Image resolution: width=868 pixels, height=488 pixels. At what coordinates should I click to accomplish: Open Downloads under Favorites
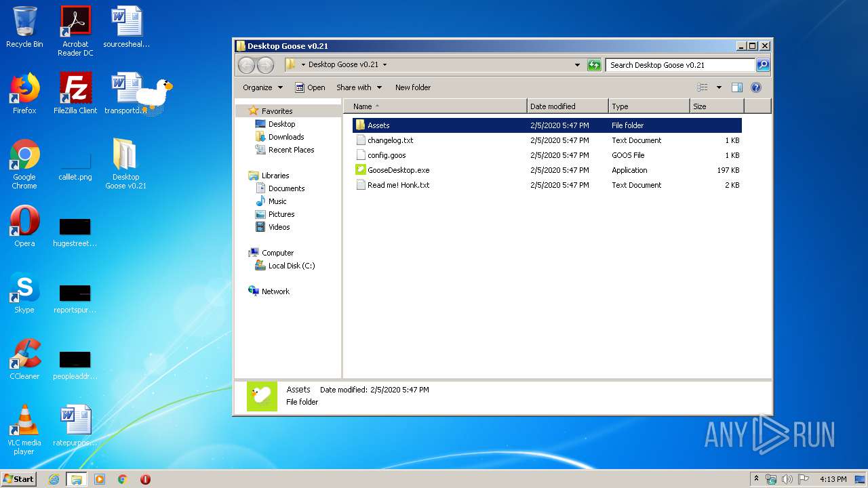click(x=286, y=137)
